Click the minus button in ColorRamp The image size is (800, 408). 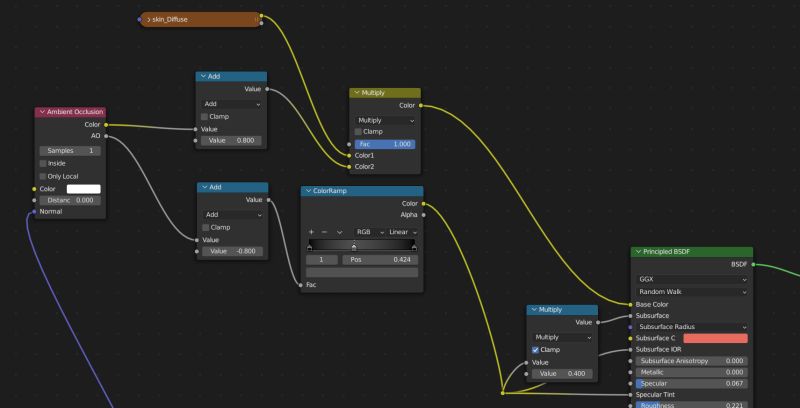click(324, 232)
